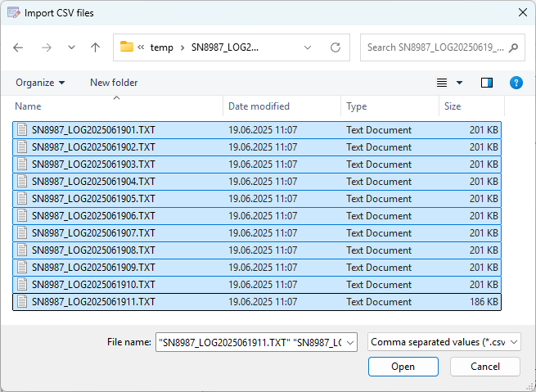
Task: Click the Open button
Action: [x=403, y=367]
